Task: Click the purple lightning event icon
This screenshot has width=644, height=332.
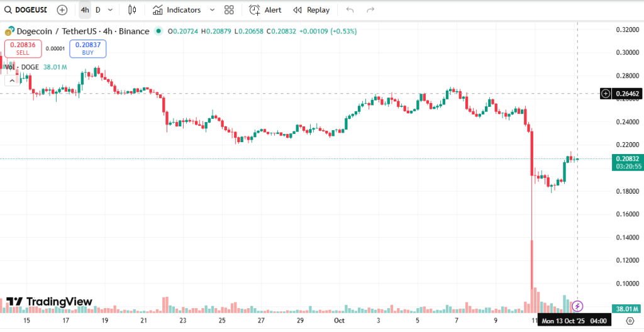Action: point(577,306)
